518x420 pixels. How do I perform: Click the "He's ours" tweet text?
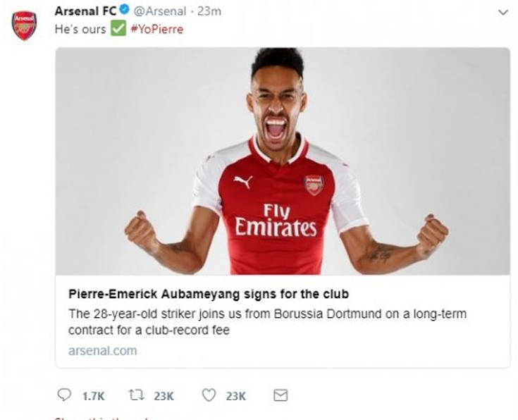click(x=80, y=30)
